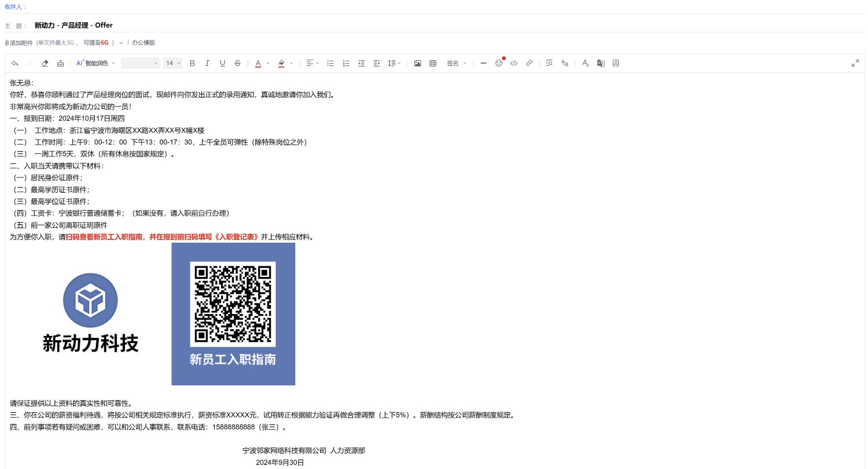Click the 收件人 recipient label
Image resolution: width=868 pixels, height=469 pixels.
[x=16, y=7]
